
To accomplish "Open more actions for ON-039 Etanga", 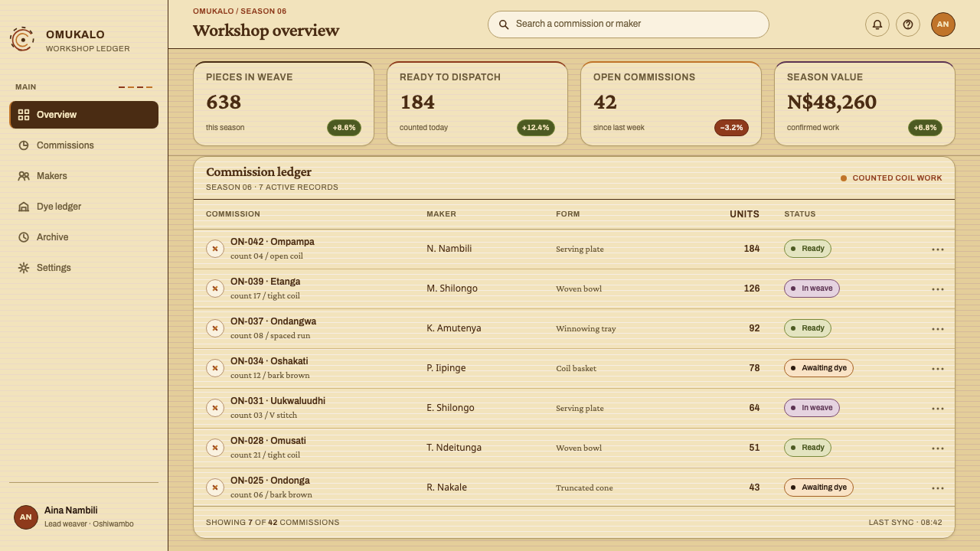I will [938, 289].
